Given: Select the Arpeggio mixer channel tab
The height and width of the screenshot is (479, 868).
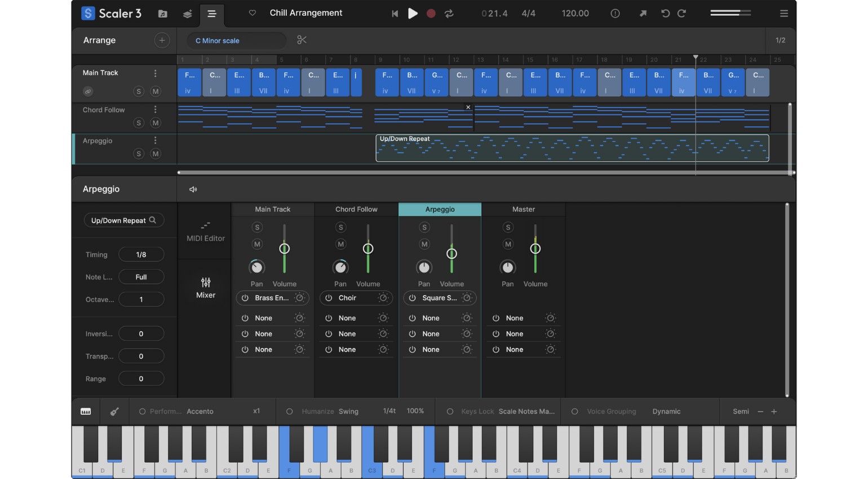Looking at the screenshot, I should coord(440,209).
